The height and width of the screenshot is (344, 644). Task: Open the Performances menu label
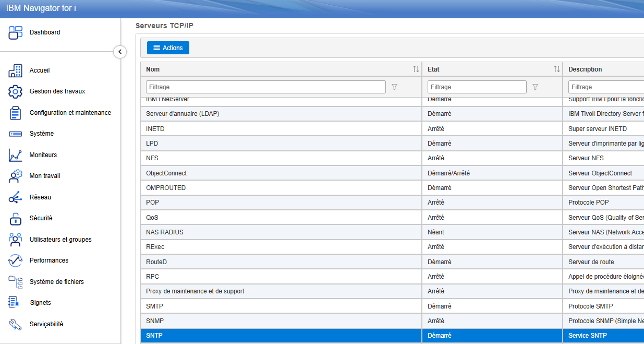click(x=49, y=260)
